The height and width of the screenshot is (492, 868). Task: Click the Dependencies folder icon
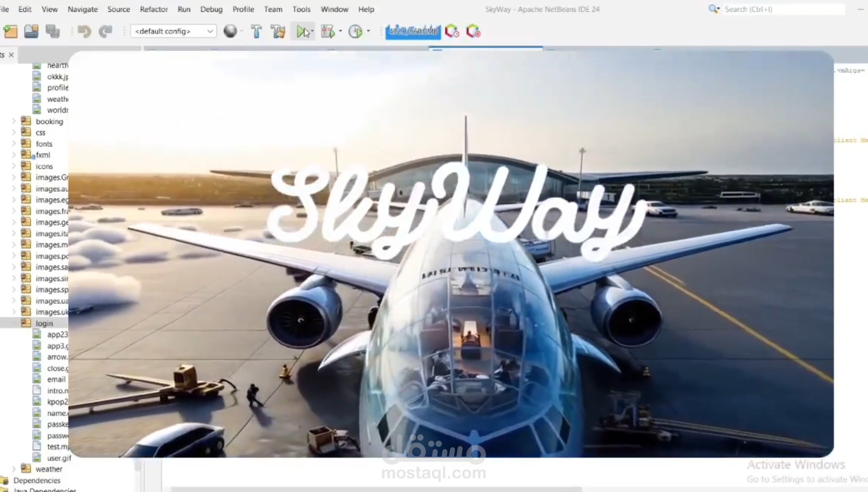[x=5, y=481]
